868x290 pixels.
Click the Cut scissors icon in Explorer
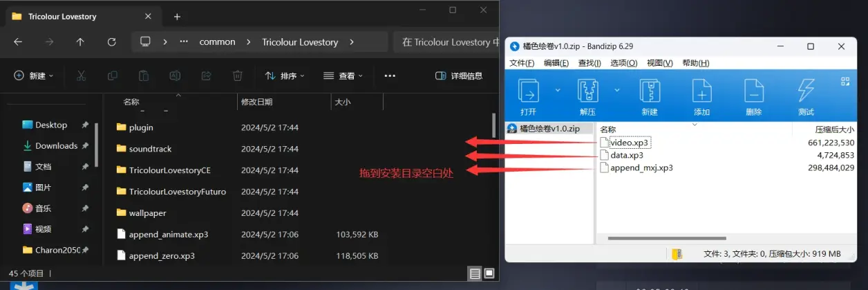point(81,75)
